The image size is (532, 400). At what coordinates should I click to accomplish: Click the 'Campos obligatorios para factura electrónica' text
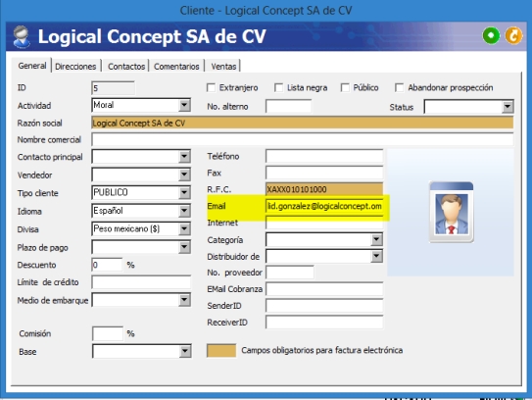[x=322, y=350]
